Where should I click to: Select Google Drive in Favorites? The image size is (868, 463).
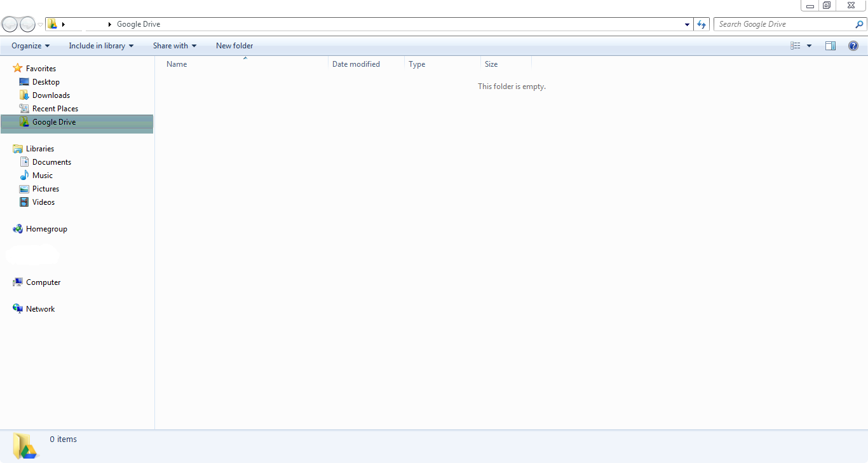[77, 122]
